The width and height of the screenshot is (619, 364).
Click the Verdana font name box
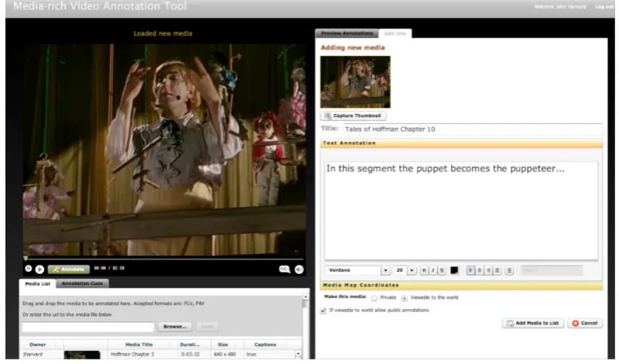coord(353,270)
